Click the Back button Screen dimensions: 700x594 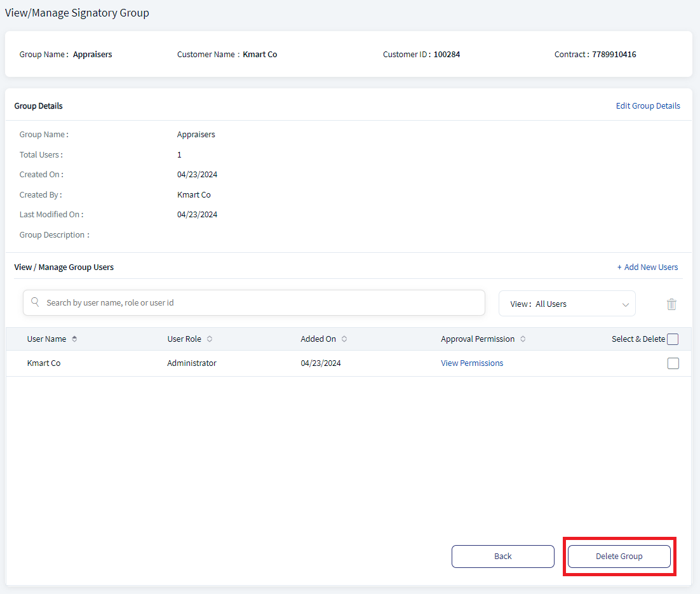pyautogui.click(x=502, y=556)
